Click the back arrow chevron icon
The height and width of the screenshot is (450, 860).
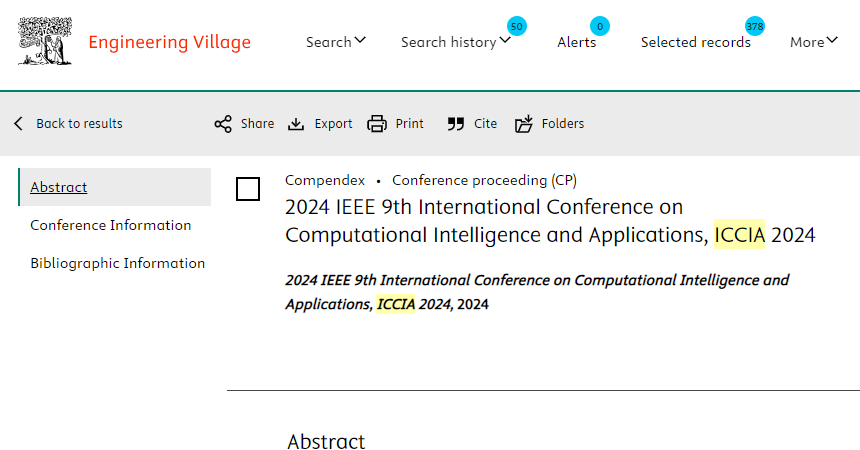tap(19, 123)
